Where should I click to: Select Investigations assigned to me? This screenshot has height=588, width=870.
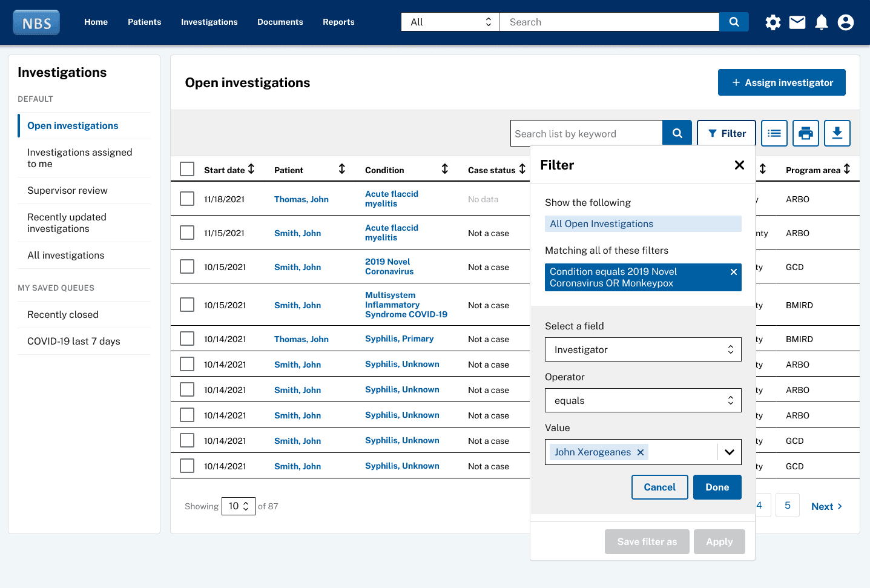tap(85, 158)
